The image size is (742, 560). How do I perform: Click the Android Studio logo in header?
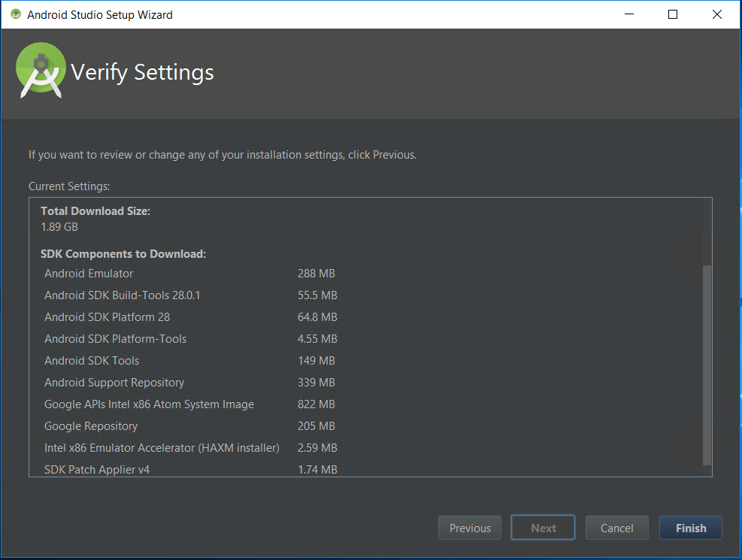[x=41, y=71]
